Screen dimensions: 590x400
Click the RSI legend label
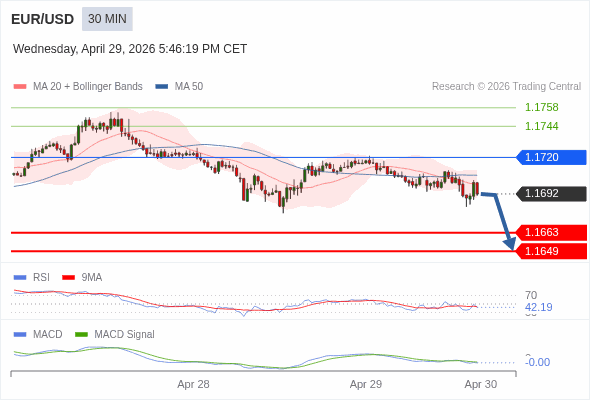click(x=41, y=278)
